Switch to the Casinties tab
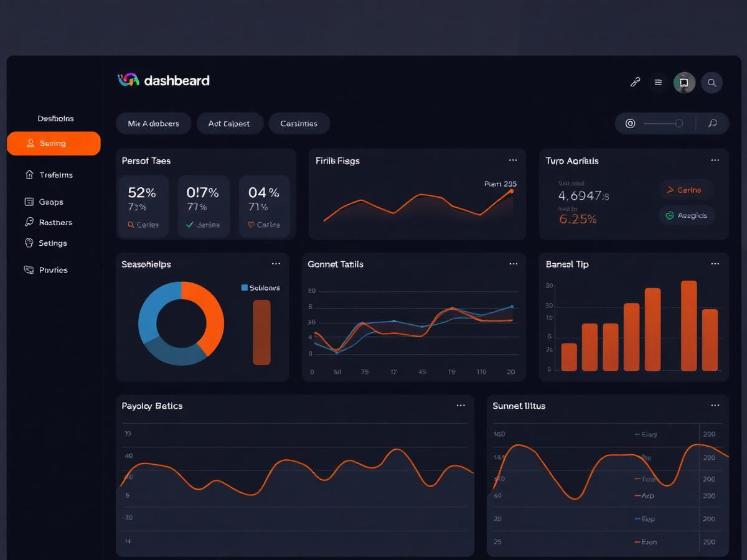This screenshot has width=747, height=560. [x=299, y=123]
